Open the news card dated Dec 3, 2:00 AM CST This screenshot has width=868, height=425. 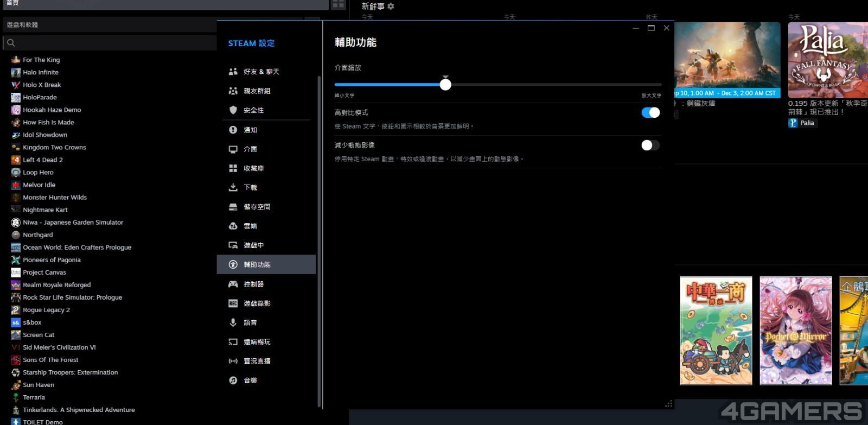(x=727, y=60)
